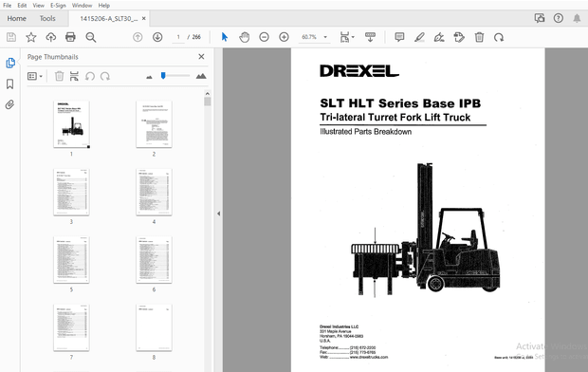This screenshot has height=372, width=588.
Task: Collapse the navigation pane arrow
Action: (x=219, y=214)
